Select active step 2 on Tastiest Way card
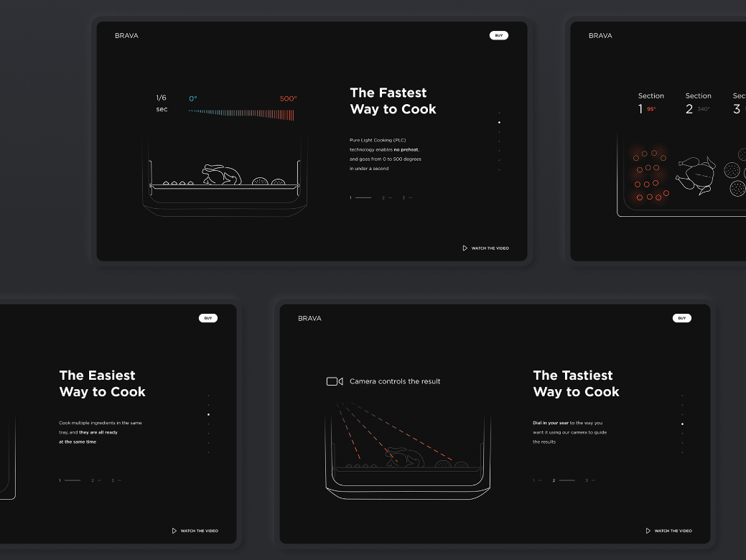This screenshot has height=560, width=746. [564, 480]
